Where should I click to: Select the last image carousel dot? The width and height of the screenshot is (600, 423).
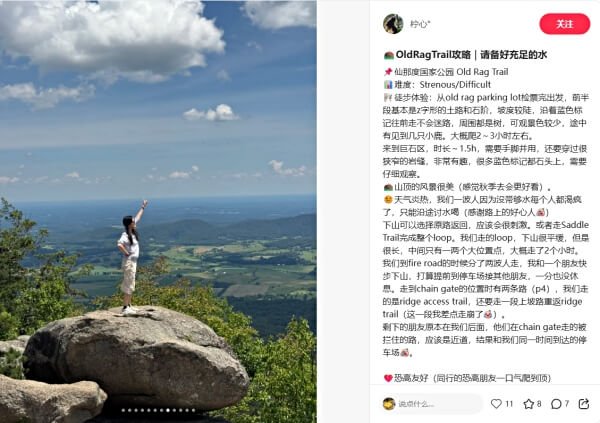pyautogui.click(x=194, y=410)
